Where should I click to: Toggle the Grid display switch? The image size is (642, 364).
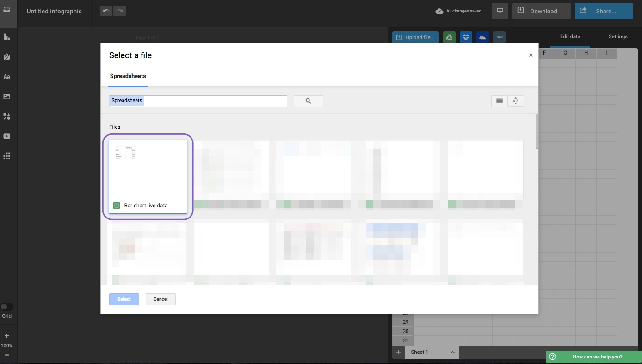(x=7, y=306)
